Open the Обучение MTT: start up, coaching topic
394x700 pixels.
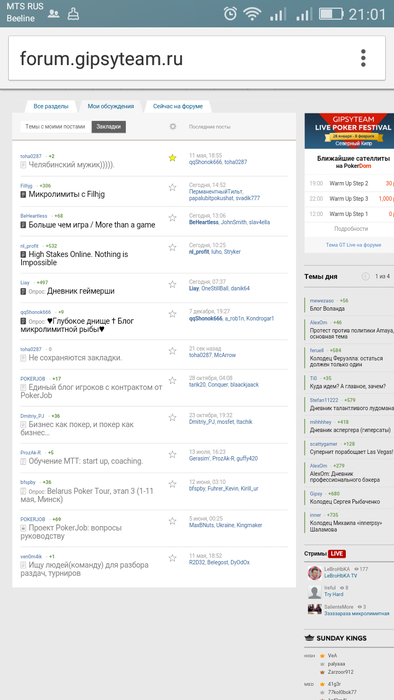click(x=86, y=461)
